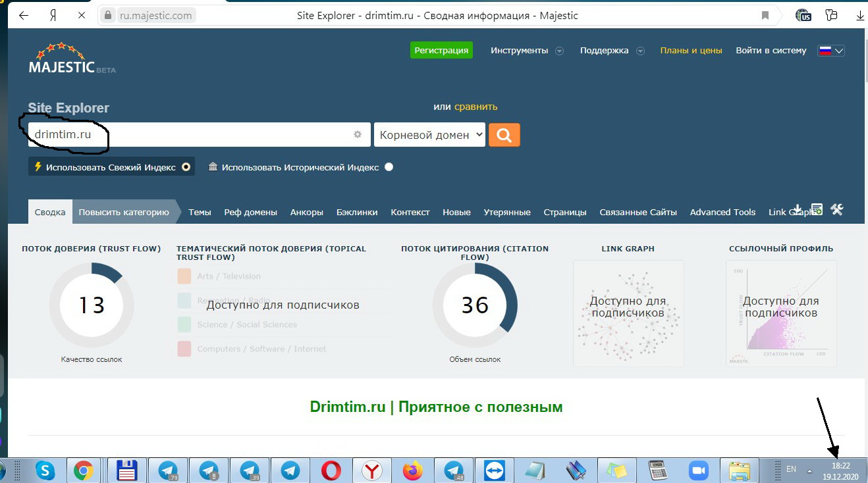Open the 'Утерянные' tab
Image resolution: width=868 pixels, height=483 pixels.
507,212
